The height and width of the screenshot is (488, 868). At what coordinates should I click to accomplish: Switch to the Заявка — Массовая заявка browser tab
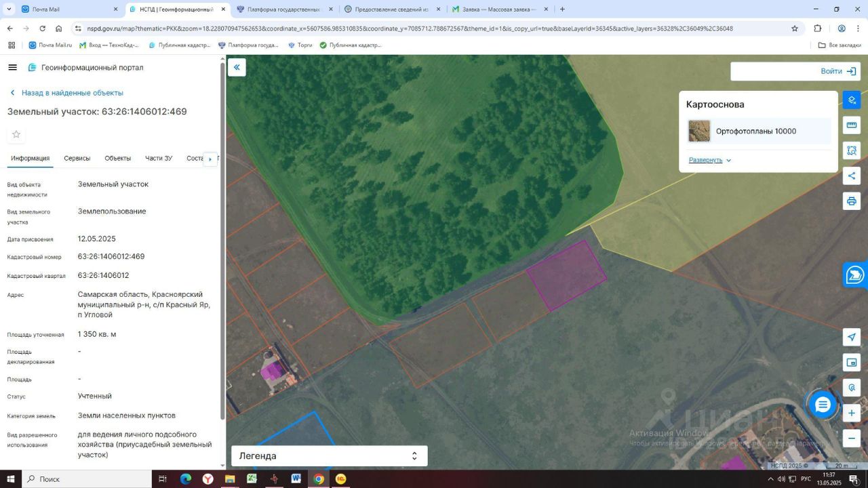click(498, 9)
